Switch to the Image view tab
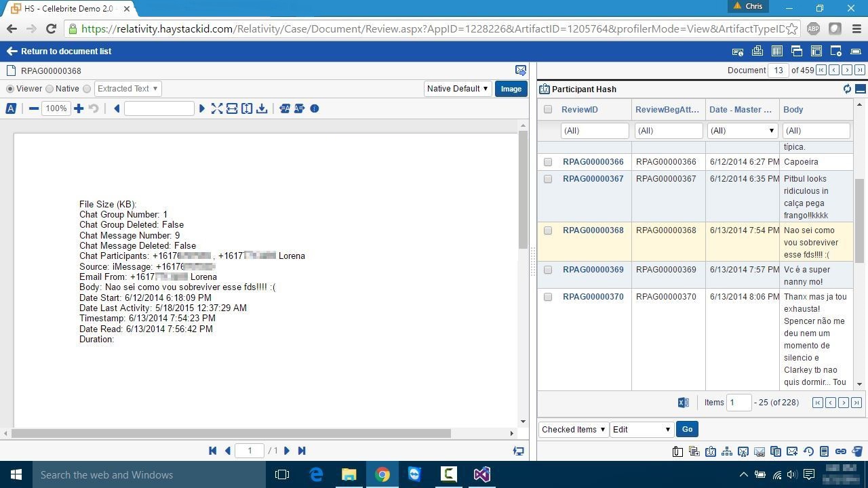 click(510, 88)
